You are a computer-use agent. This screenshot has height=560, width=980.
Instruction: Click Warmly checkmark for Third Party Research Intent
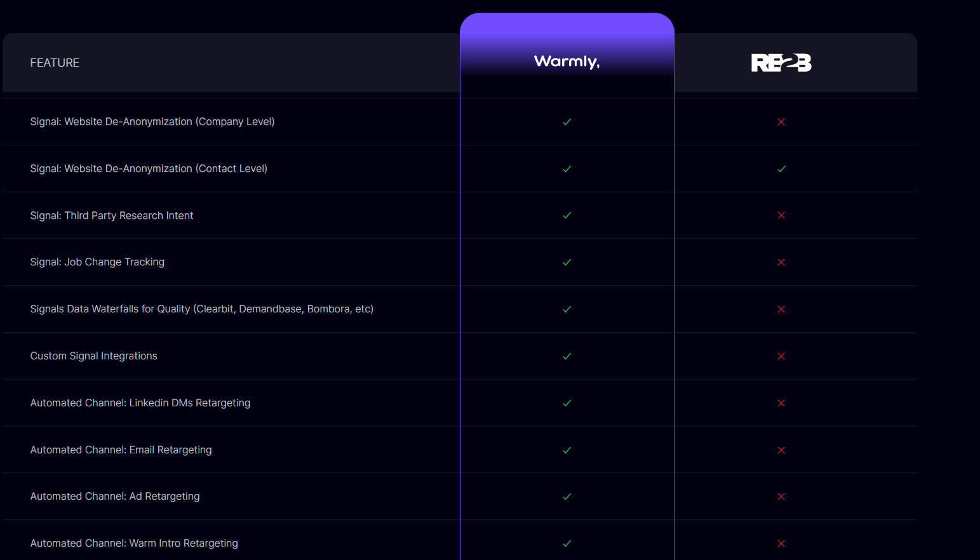click(x=567, y=215)
